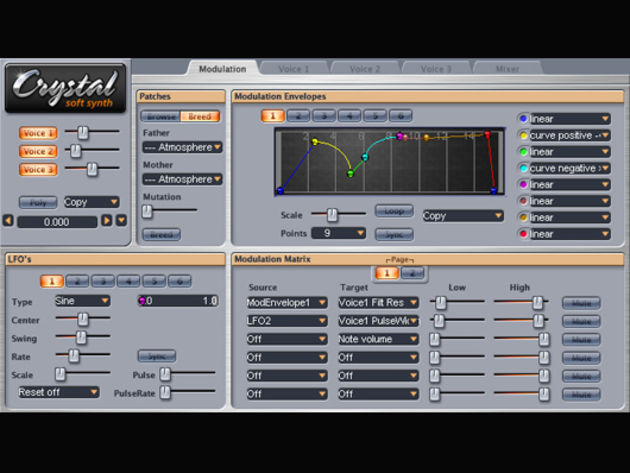Click the LFO Rate slider
Viewport: 630px width, 473px height.
click(83, 355)
